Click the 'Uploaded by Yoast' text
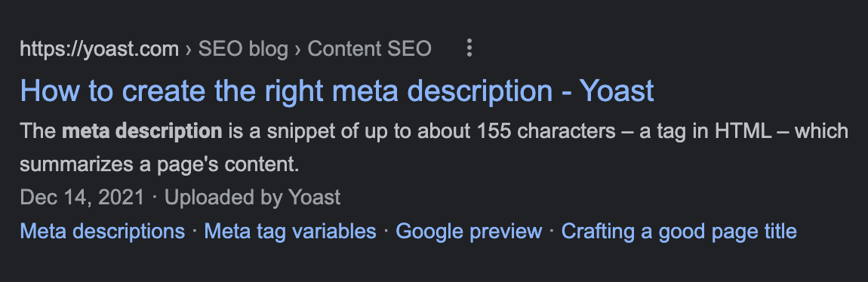The height and width of the screenshot is (282, 868). point(252,198)
